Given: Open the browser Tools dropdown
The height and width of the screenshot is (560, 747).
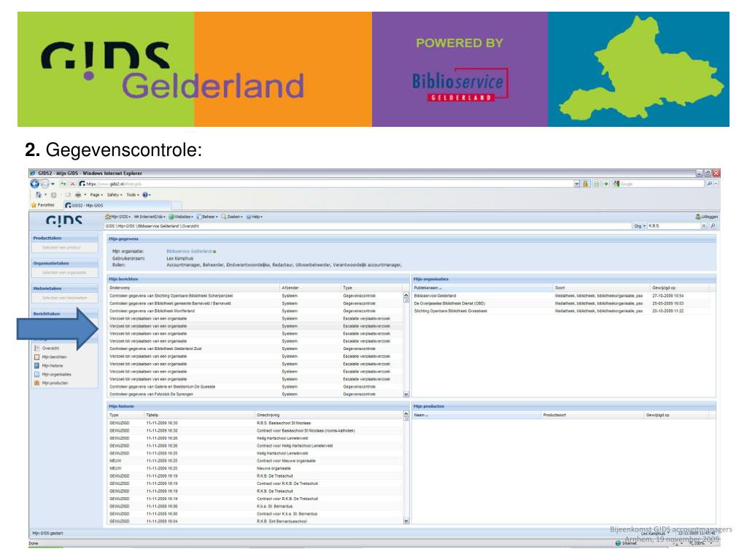Looking at the screenshot, I should 133,195.
